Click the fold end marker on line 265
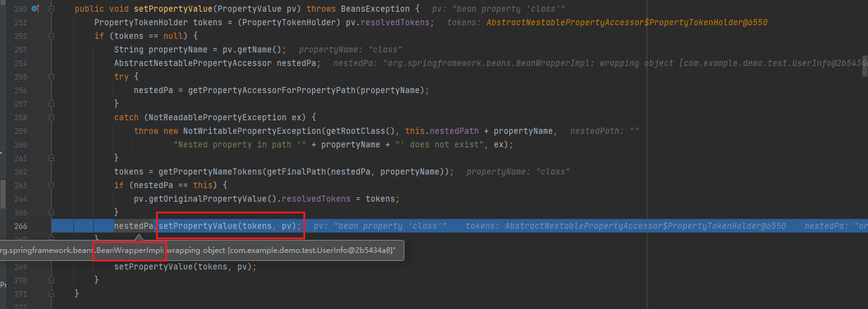The image size is (868, 309). pyautogui.click(x=51, y=212)
